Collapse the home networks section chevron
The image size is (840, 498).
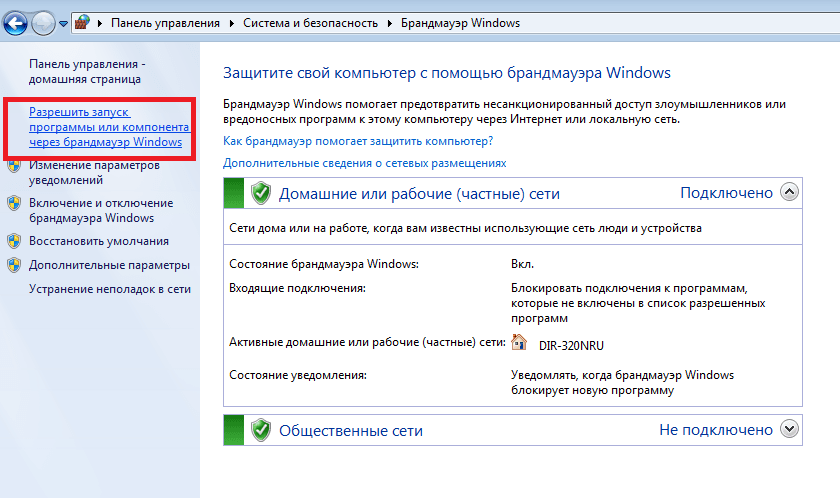789,192
